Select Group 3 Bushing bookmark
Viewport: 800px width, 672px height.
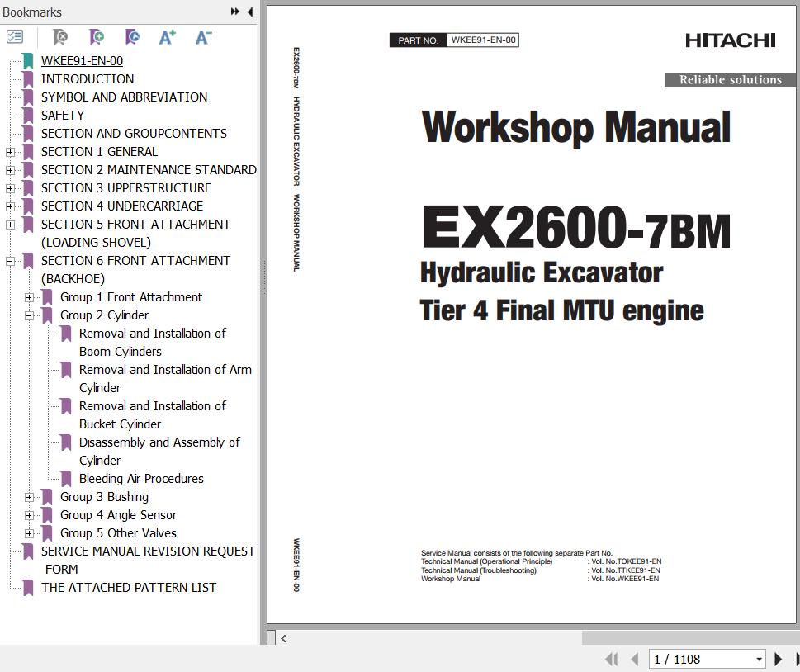coord(104,496)
